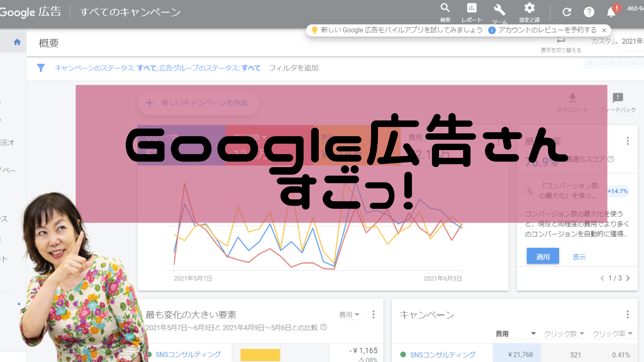Select the クリック数 metric tile
Image resolution: width=644 pixels, height=362 pixels.
[181, 145]
